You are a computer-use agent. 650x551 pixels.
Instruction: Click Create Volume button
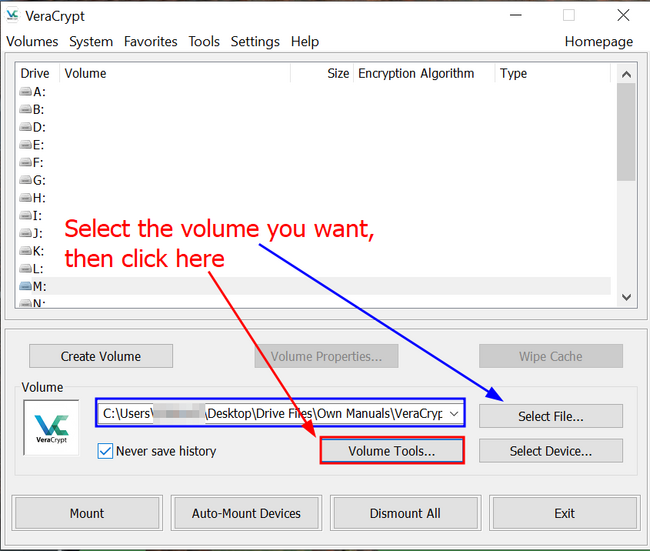[101, 356]
